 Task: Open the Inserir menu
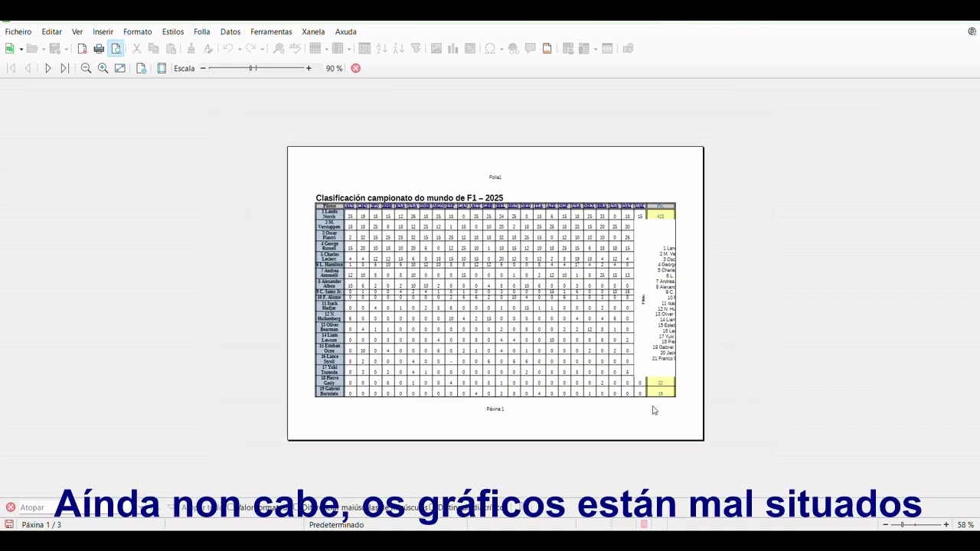[x=103, y=32]
